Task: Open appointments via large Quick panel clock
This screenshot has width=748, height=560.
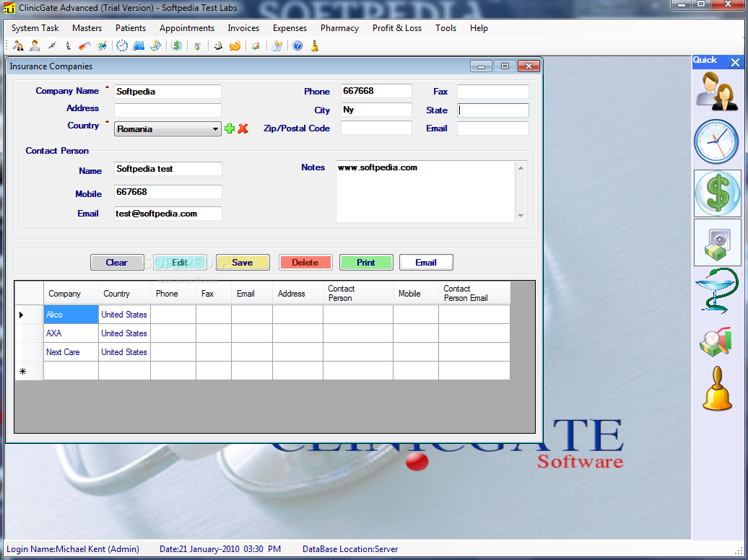Action: (716, 141)
